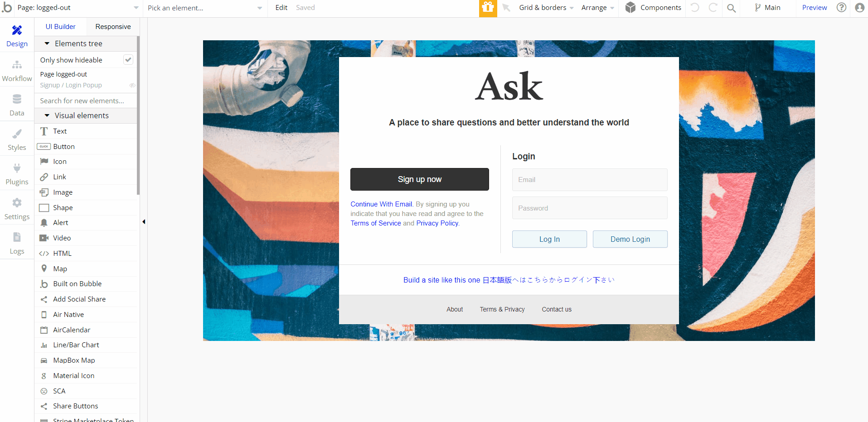Collapse the Visual elements section
This screenshot has width=868, height=422.
pos(47,115)
